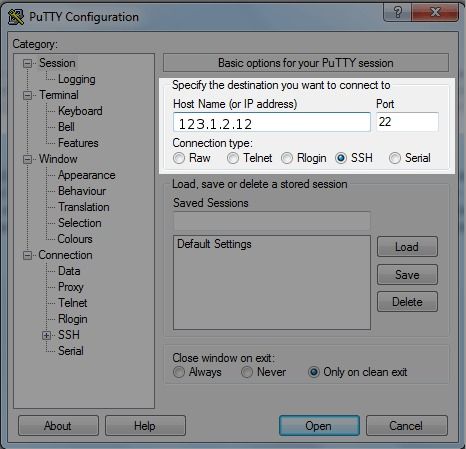Open the Serial category in tree
This screenshot has height=449, width=466.
70,351
